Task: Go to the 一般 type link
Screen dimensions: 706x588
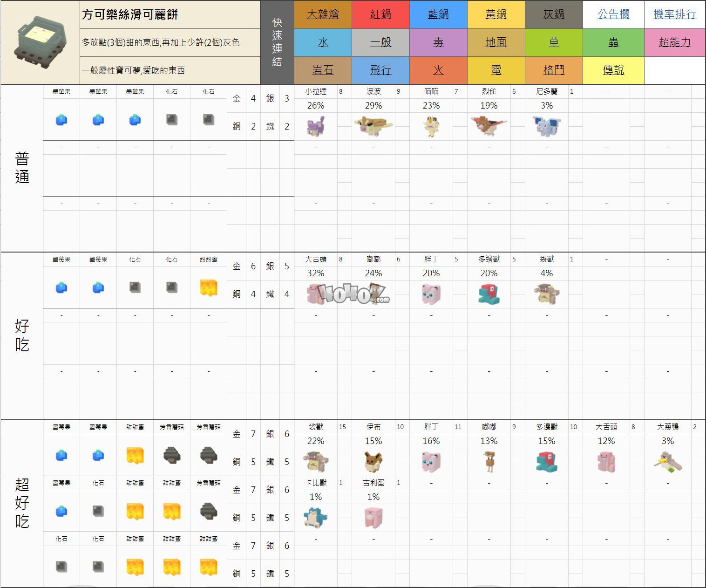Action: tap(380, 42)
